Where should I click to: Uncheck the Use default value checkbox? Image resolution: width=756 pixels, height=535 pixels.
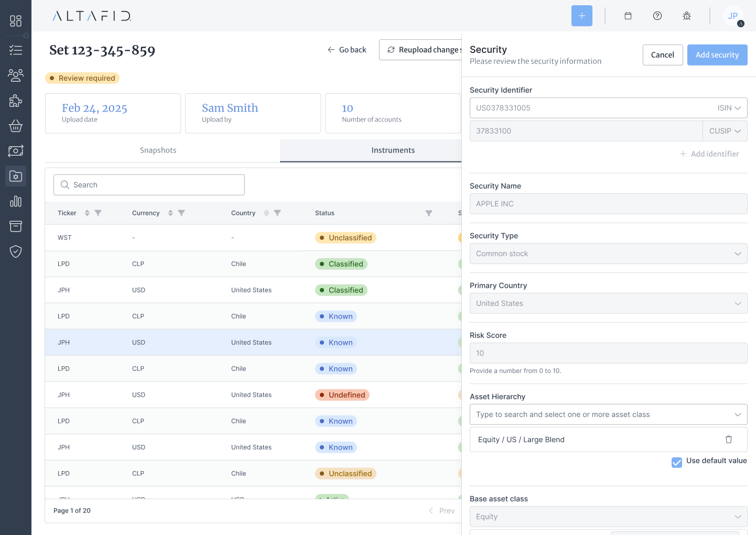click(677, 462)
